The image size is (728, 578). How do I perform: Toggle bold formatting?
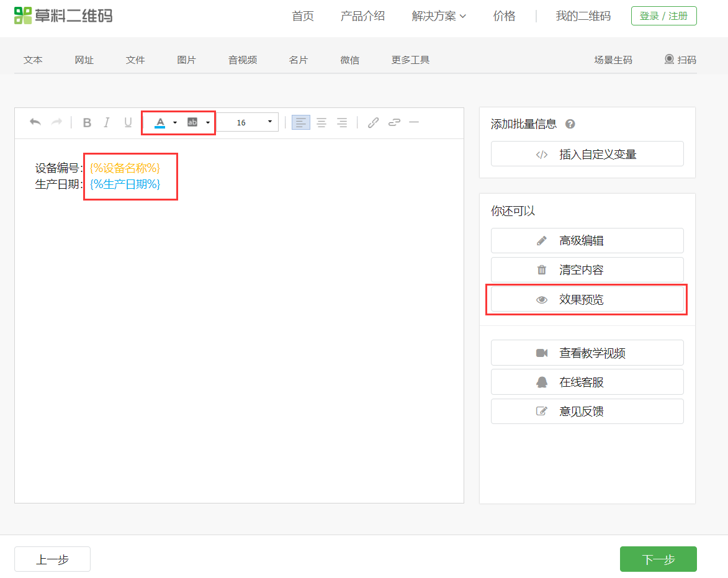point(87,122)
